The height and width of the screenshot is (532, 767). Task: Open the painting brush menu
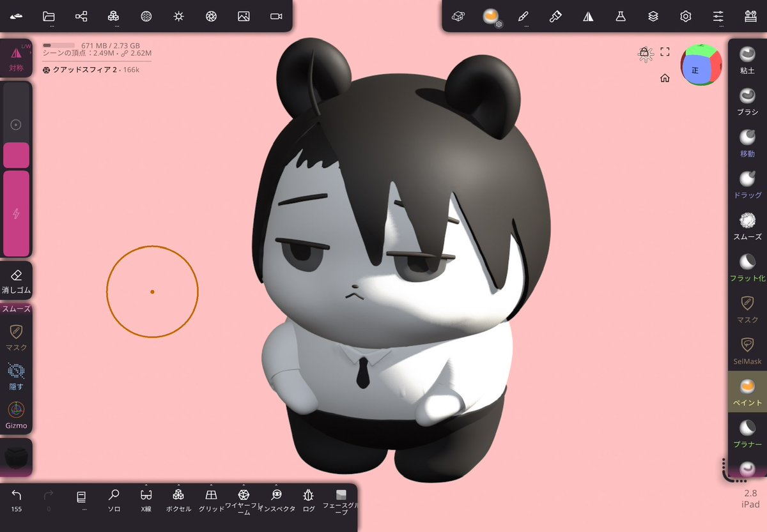555,16
